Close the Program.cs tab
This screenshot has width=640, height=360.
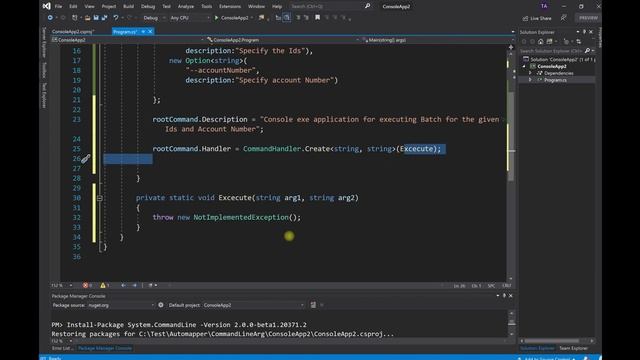tap(150, 31)
